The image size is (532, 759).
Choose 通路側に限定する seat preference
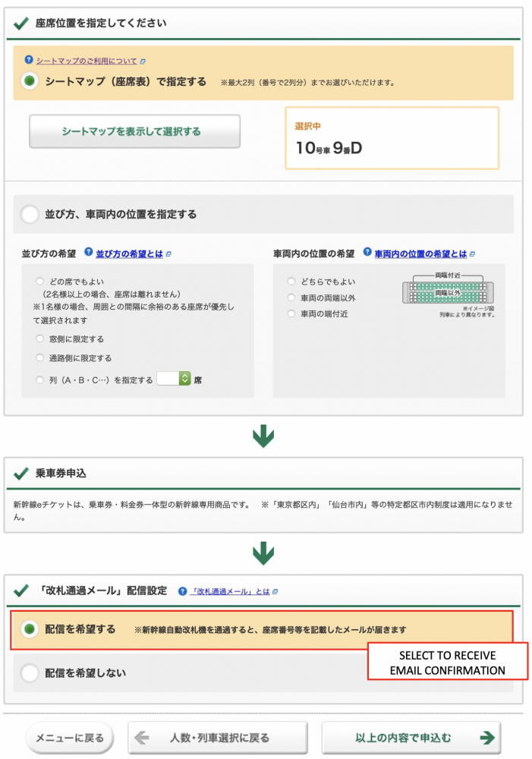[39, 358]
